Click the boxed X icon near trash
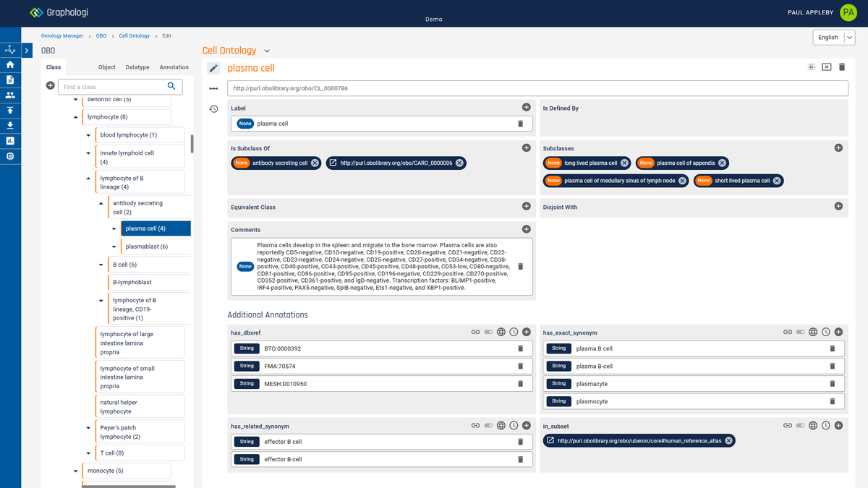The width and height of the screenshot is (868, 488). (x=827, y=67)
